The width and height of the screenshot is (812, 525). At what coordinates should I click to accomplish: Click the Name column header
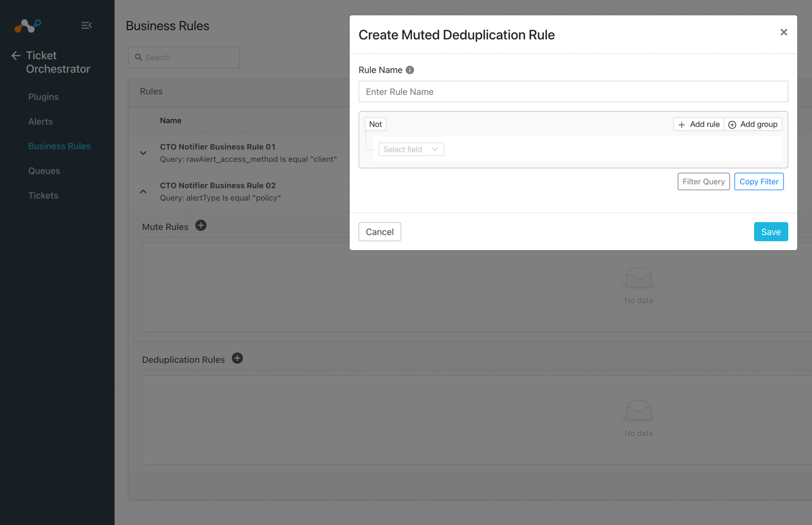pos(171,120)
